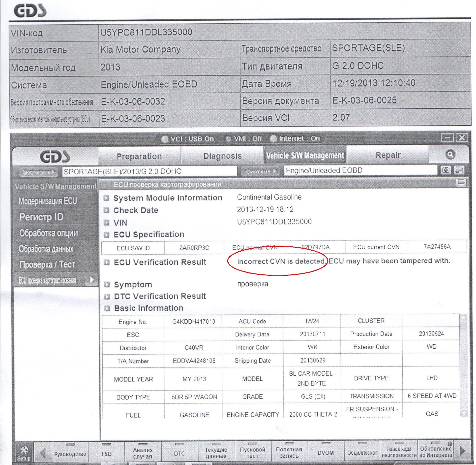
Task: Click the ECU current CVN value 7A27456A
Action: pyautogui.click(x=437, y=246)
